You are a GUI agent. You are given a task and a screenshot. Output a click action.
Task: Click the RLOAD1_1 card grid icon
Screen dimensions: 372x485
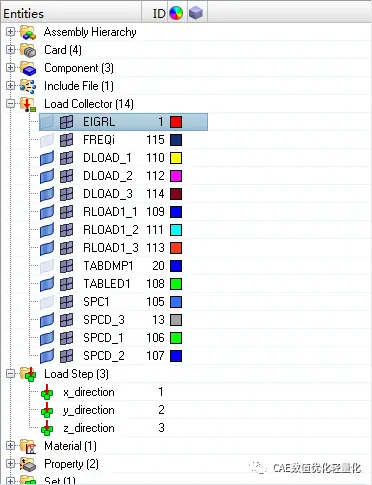[66, 212]
